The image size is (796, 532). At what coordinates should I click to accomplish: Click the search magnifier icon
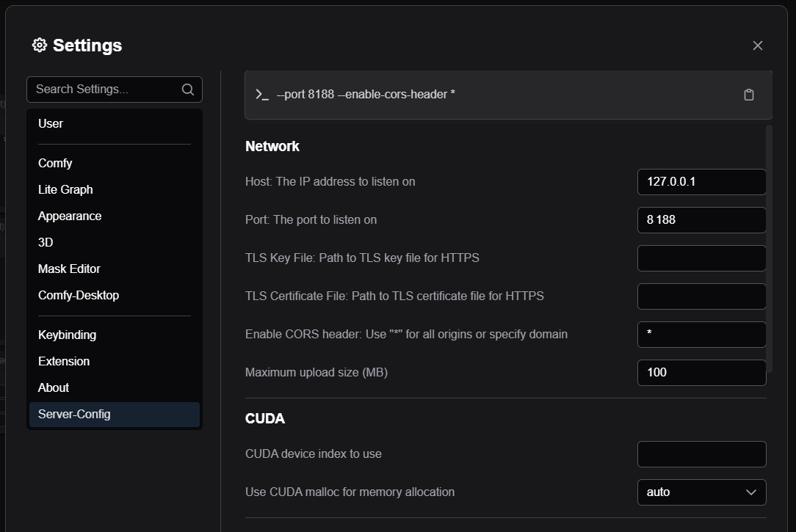click(188, 90)
